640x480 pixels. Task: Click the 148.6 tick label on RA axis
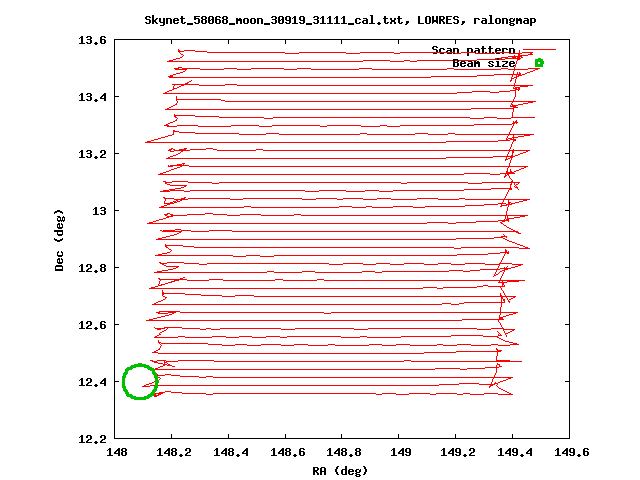pos(287,452)
